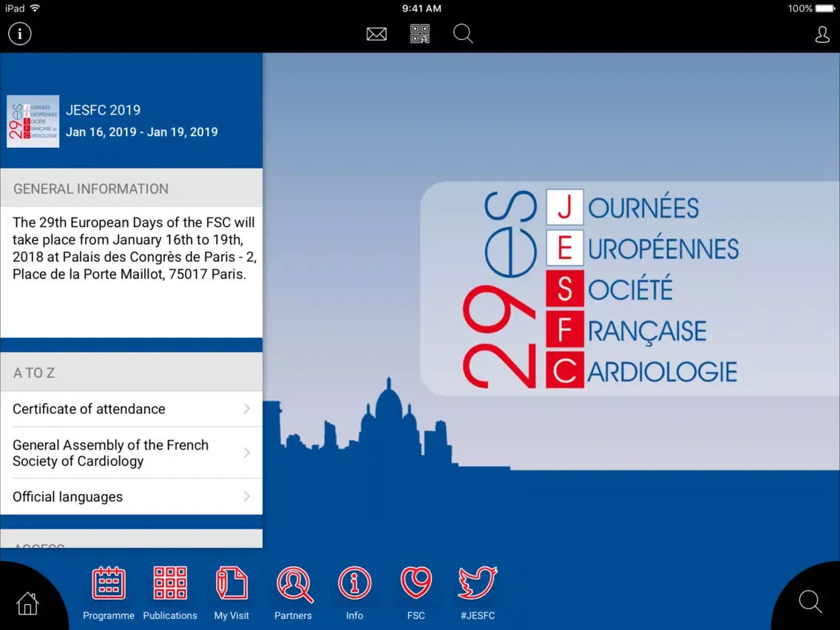This screenshot has width=840, height=630.
Task: Tap the magnifier search icon in top bar
Action: point(463,34)
